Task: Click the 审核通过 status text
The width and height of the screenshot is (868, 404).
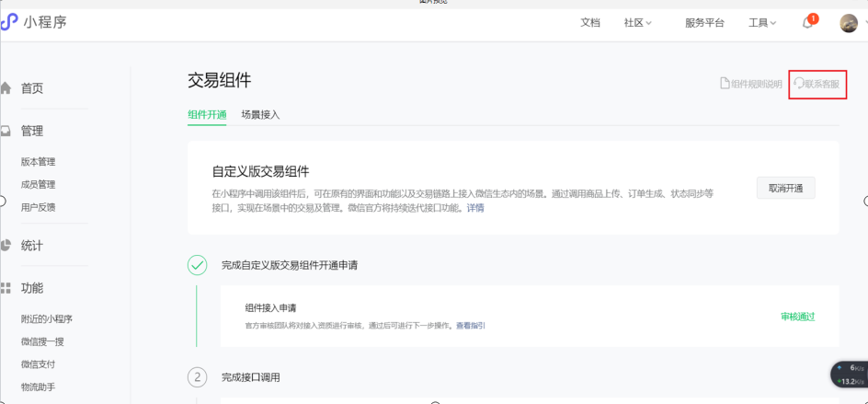Action: click(x=798, y=317)
